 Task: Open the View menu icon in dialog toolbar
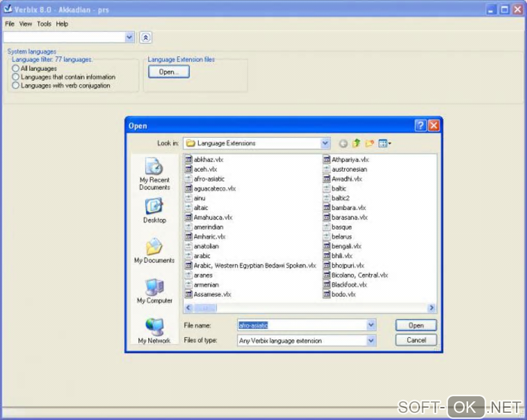(x=384, y=144)
